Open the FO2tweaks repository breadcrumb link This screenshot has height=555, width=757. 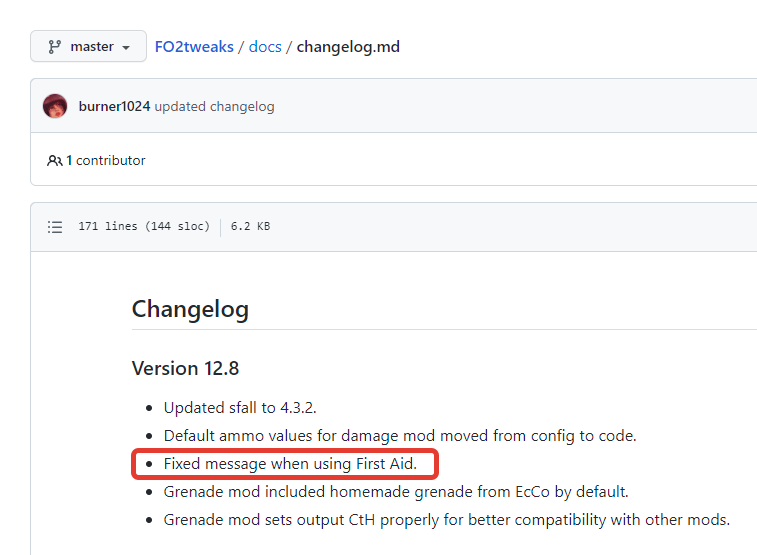point(194,47)
